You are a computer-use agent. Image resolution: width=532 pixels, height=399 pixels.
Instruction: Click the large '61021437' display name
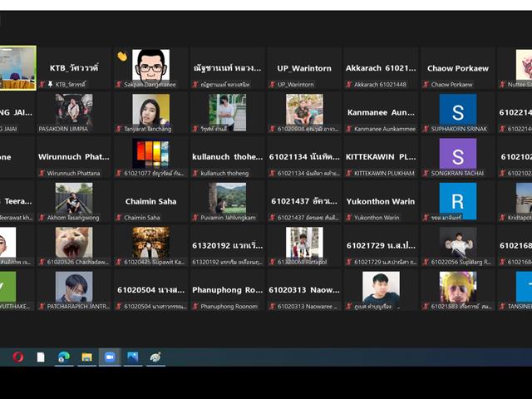pos(304,201)
